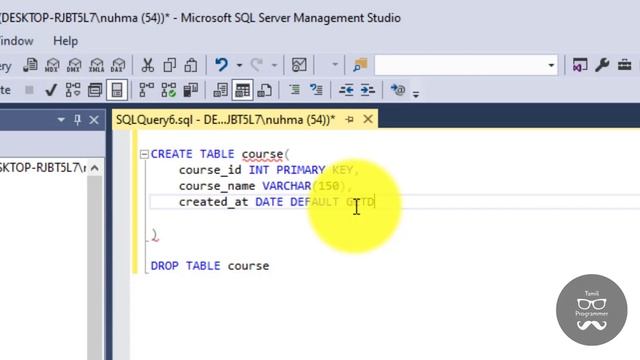
Task: Open the Window menu
Action: tap(16, 41)
